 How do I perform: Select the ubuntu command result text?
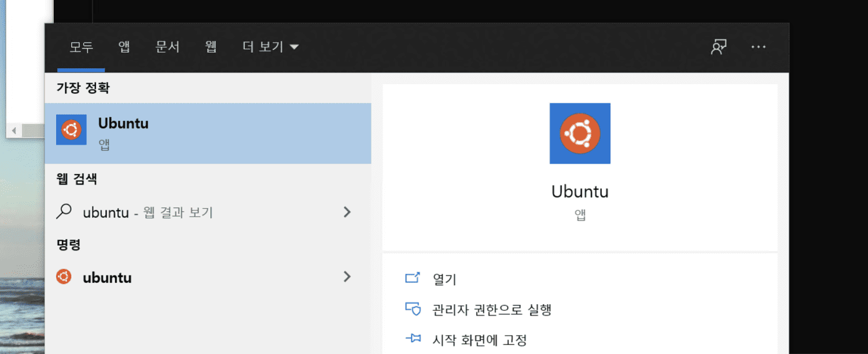(x=107, y=278)
